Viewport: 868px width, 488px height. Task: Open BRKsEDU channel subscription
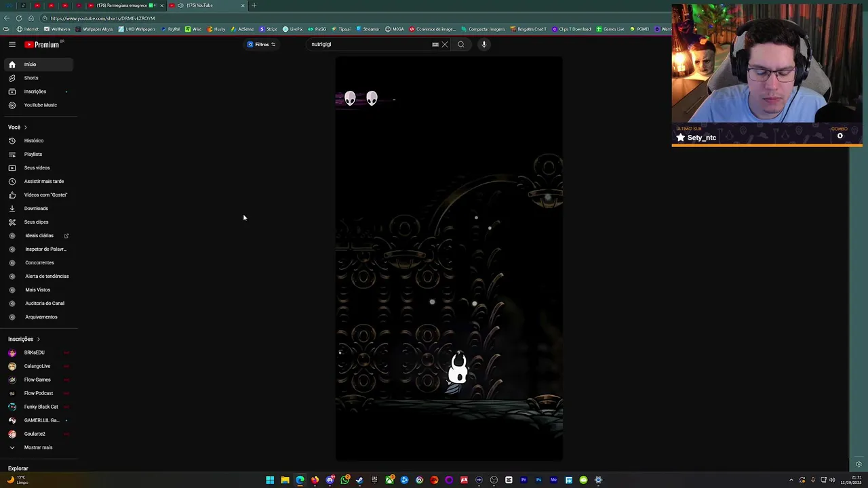coord(37,352)
